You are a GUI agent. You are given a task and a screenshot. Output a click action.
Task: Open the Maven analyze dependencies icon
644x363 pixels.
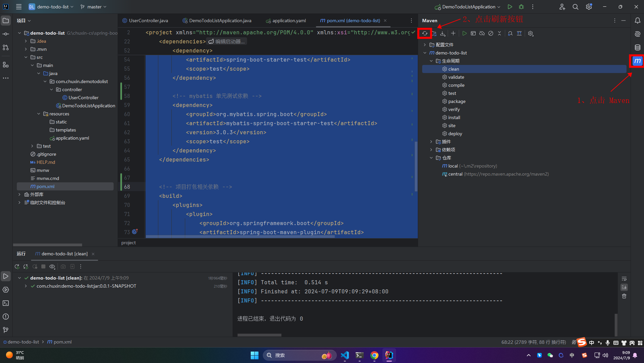click(x=510, y=33)
